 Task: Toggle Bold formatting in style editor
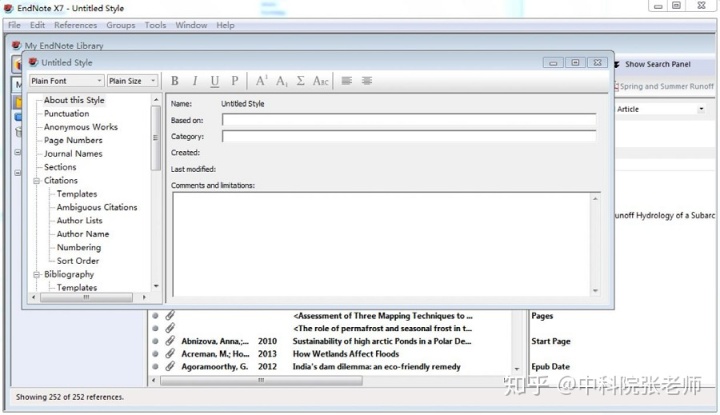coord(174,81)
